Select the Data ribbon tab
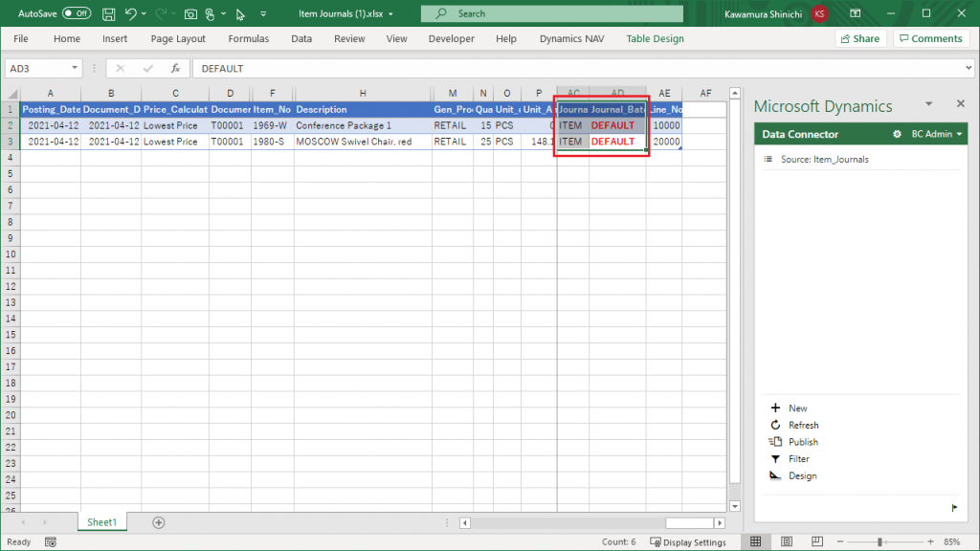The image size is (980, 551). 301,38
